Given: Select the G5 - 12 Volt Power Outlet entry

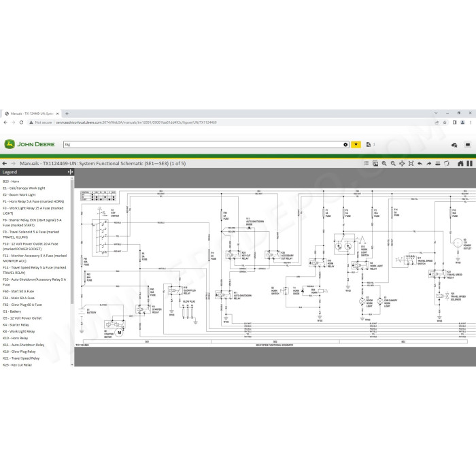Looking at the screenshot, I should pos(22,318).
